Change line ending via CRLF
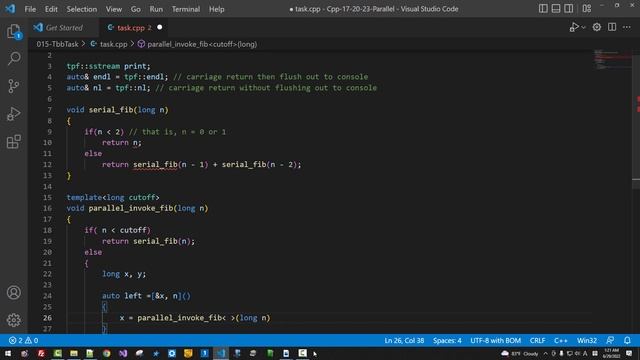This screenshot has width=640, height=360. pyautogui.click(x=537, y=340)
